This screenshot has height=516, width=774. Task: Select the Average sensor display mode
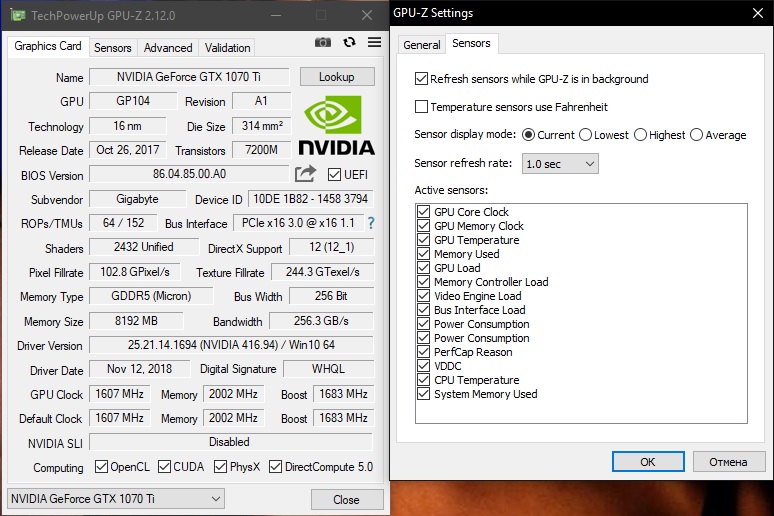(697, 135)
